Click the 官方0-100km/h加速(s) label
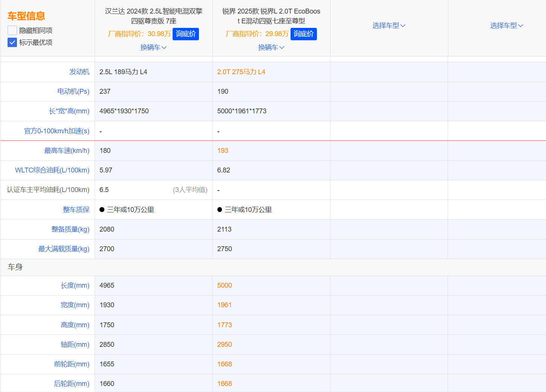Screen dimensions: 546x392 click(57, 131)
